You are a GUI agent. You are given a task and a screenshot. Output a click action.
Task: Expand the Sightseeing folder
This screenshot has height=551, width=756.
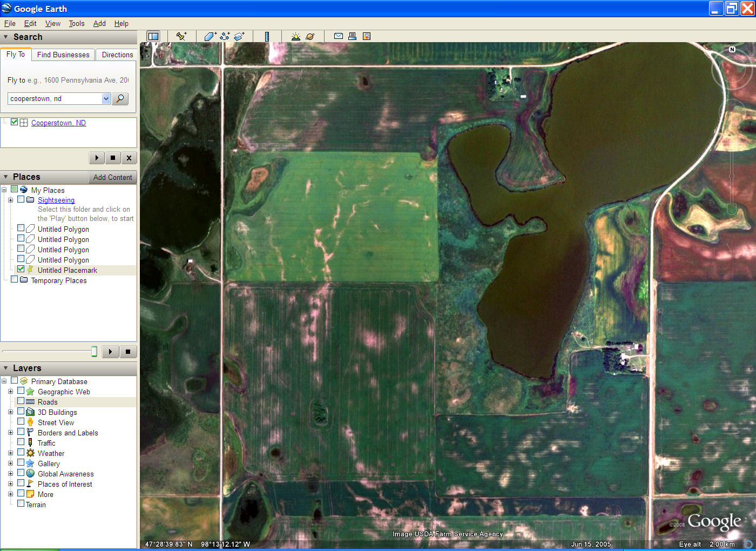(10, 200)
